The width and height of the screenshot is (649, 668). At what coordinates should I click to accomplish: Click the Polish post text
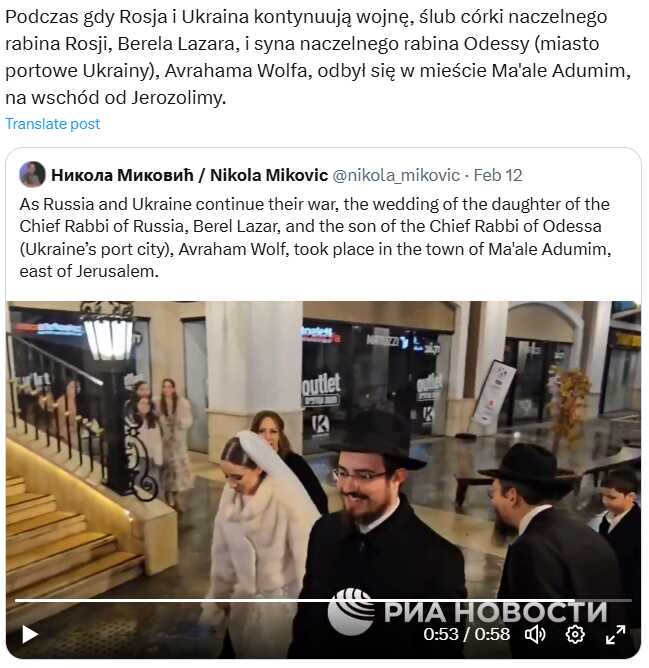[x=317, y=57]
